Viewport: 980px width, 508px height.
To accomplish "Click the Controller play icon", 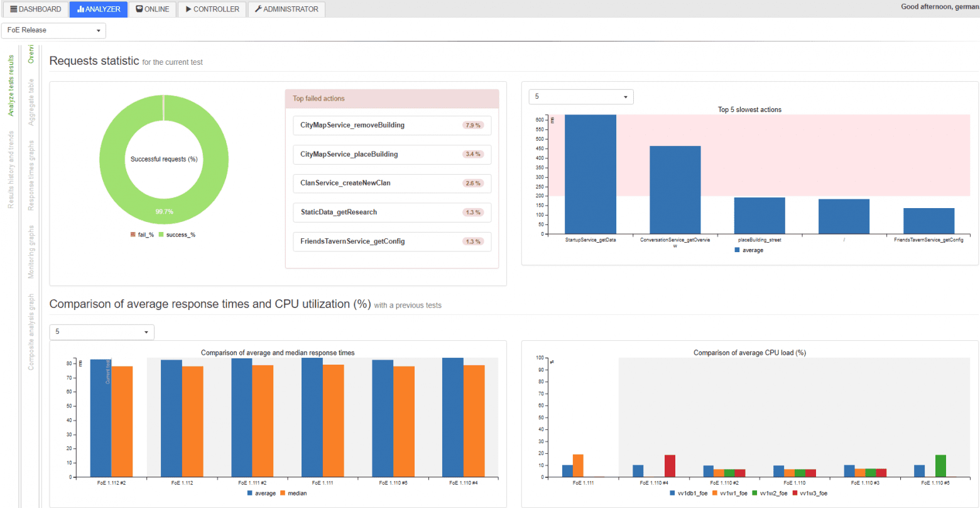I will point(188,9).
